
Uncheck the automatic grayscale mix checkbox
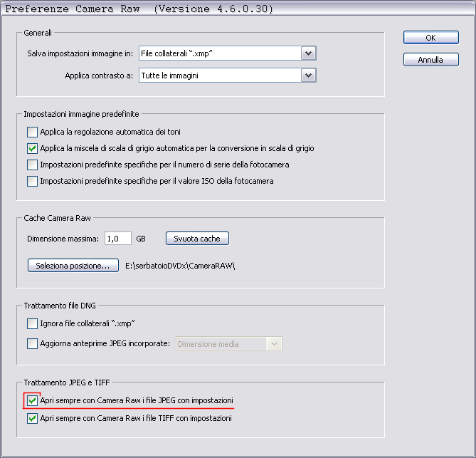pos(32,148)
